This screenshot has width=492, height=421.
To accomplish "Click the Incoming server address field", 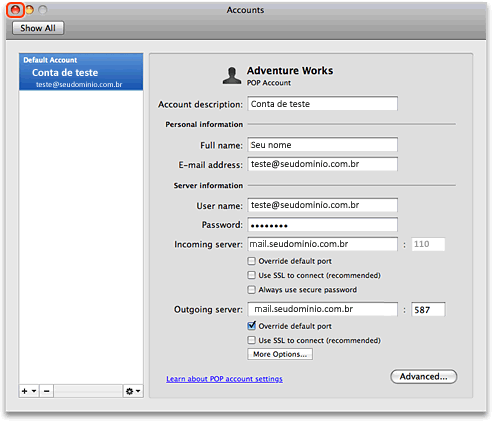I will 322,244.
